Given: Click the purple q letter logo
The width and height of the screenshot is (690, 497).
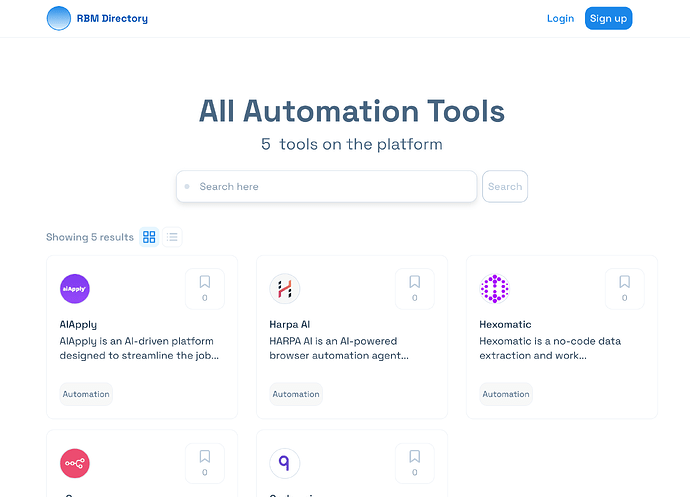Looking at the screenshot, I should click(285, 463).
